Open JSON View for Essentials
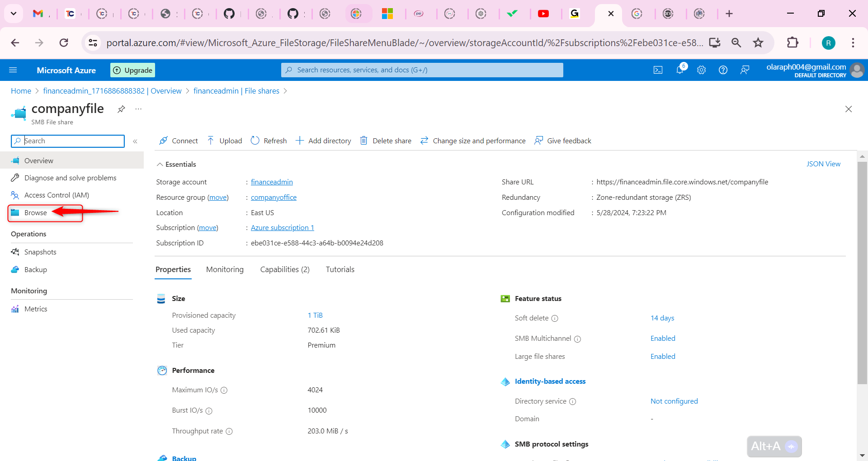This screenshot has height=461, width=868. click(824, 164)
